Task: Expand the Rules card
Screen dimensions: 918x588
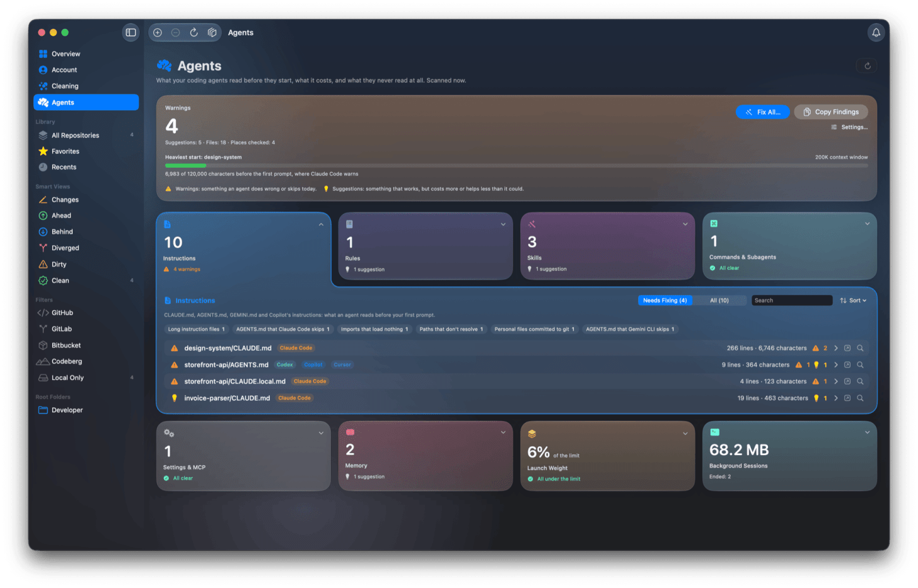Action: click(503, 224)
